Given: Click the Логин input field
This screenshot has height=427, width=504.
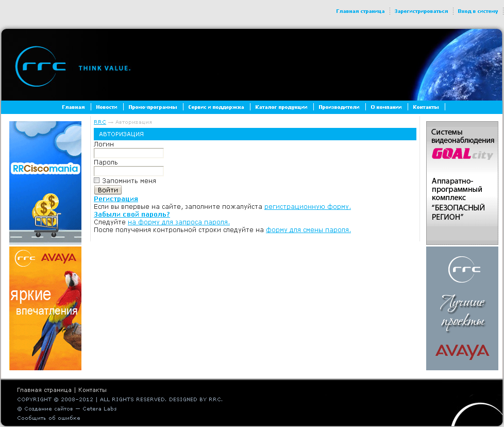Looking at the screenshot, I should 128,153.
